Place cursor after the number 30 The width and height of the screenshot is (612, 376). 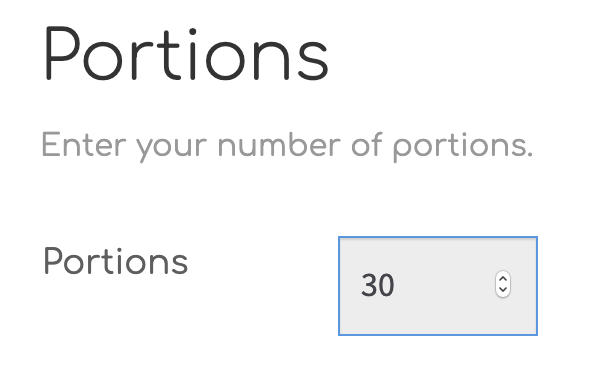click(396, 285)
